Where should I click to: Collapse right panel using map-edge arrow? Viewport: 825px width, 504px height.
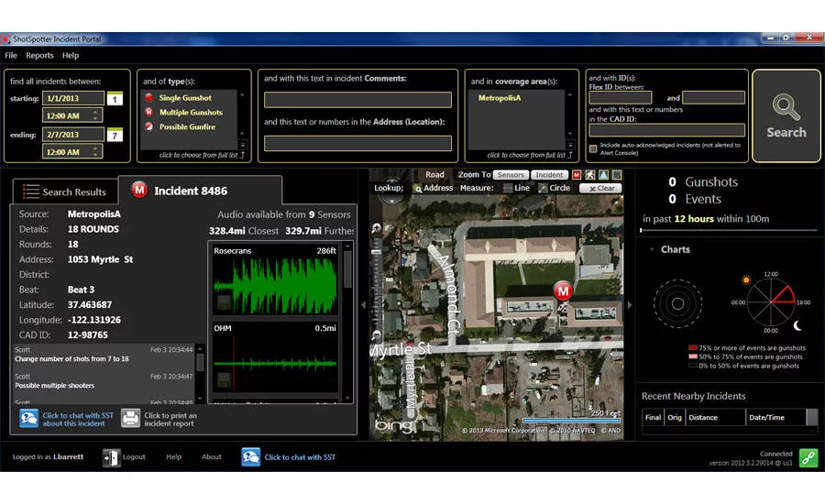click(630, 304)
